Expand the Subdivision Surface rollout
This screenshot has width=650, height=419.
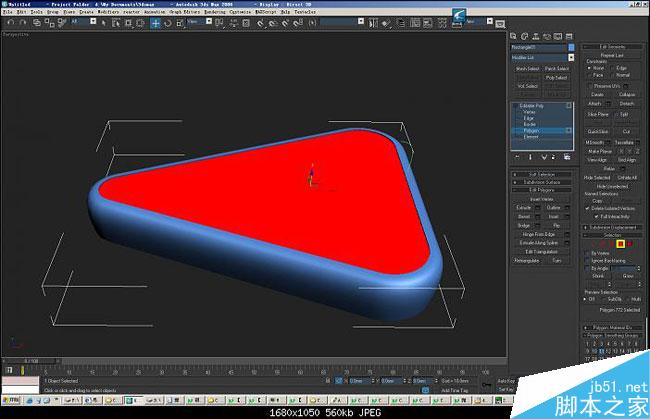click(x=541, y=181)
